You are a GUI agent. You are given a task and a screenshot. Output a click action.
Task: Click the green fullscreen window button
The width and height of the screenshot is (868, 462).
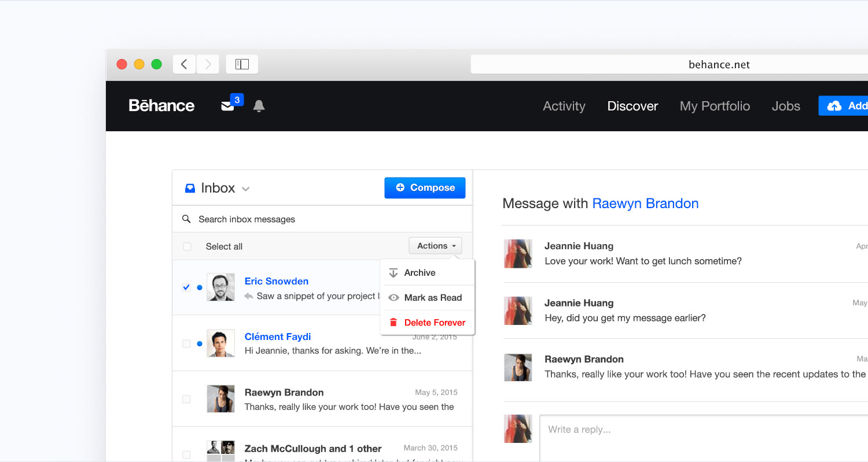[156, 64]
